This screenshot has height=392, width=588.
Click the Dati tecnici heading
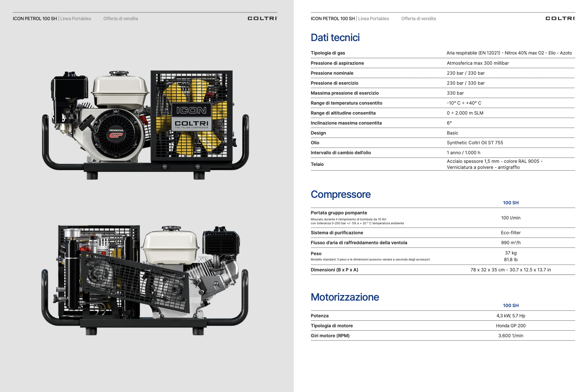(x=335, y=38)
